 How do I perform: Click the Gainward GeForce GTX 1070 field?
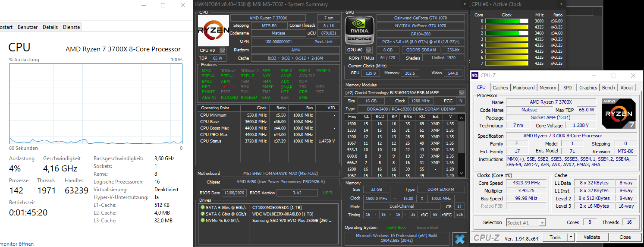point(421,18)
